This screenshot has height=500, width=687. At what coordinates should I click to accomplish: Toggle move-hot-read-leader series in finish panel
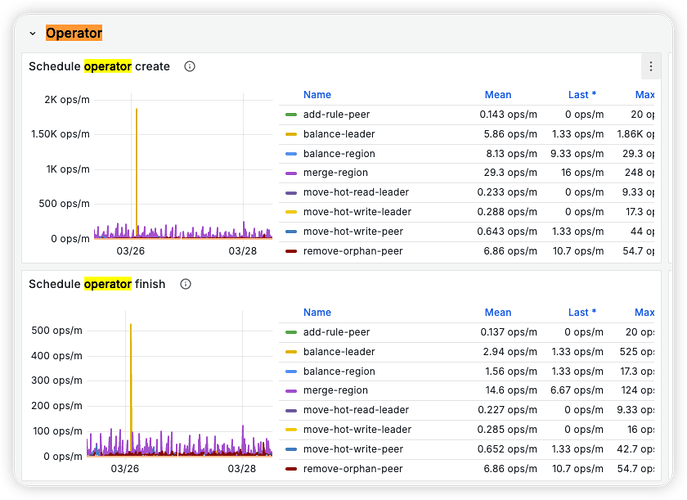point(356,410)
